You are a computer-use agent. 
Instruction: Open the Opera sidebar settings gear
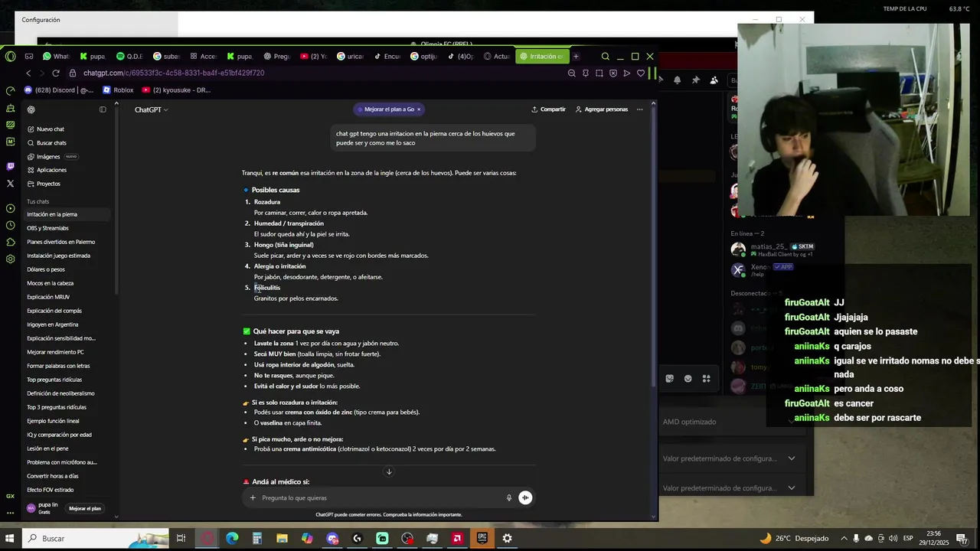click(10, 259)
